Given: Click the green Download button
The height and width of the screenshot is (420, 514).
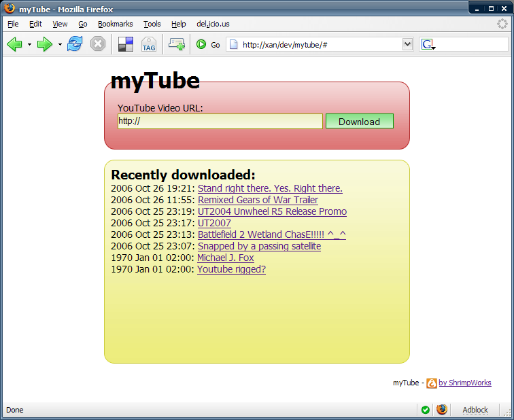Looking at the screenshot, I should [359, 122].
